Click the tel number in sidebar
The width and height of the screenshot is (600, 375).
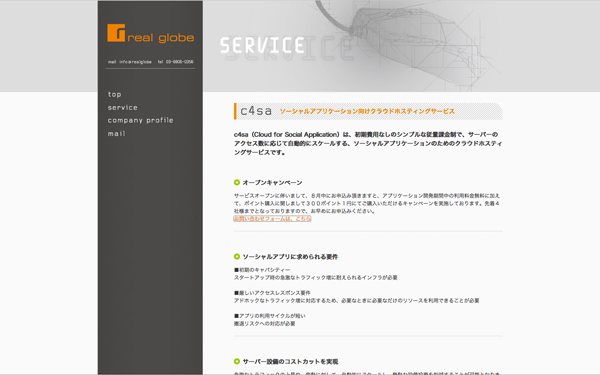point(176,62)
